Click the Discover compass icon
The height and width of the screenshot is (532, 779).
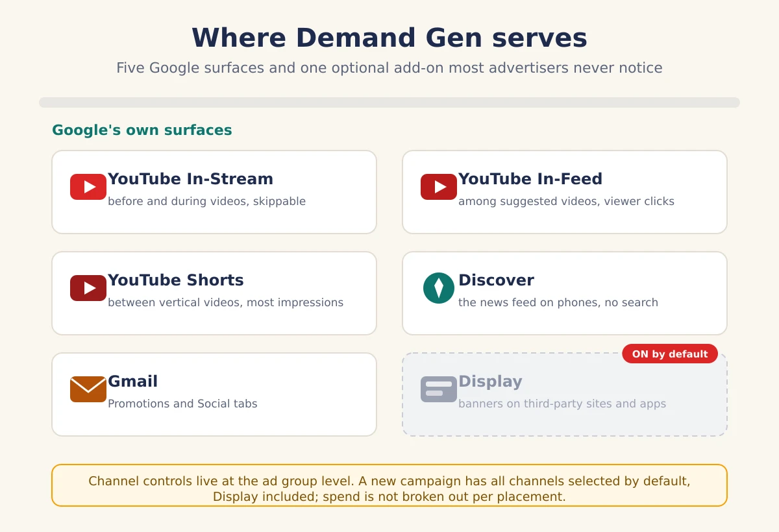click(x=439, y=288)
